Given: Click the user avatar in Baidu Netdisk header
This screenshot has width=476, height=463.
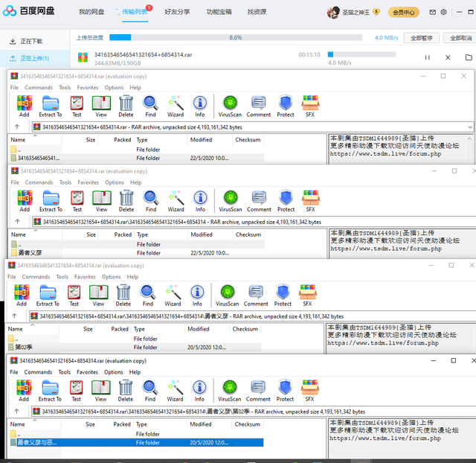Looking at the screenshot, I should 333,12.
